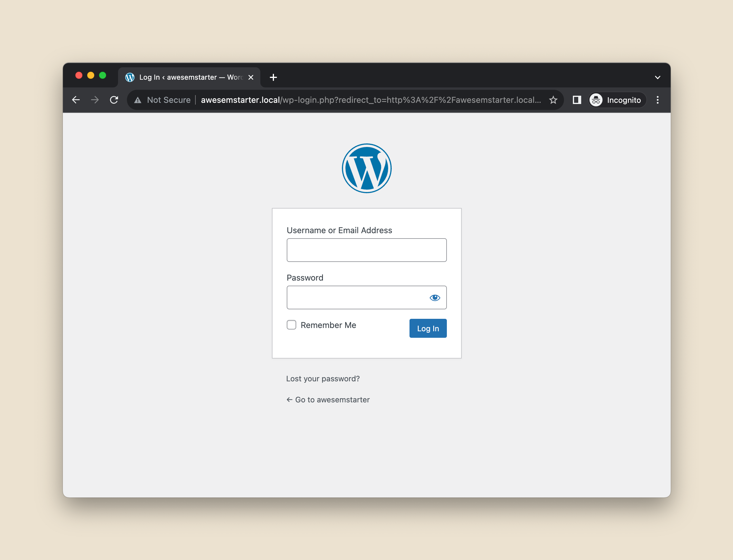
Task: Click the Remember Me label text
Action: pyautogui.click(x=328, y=325)
